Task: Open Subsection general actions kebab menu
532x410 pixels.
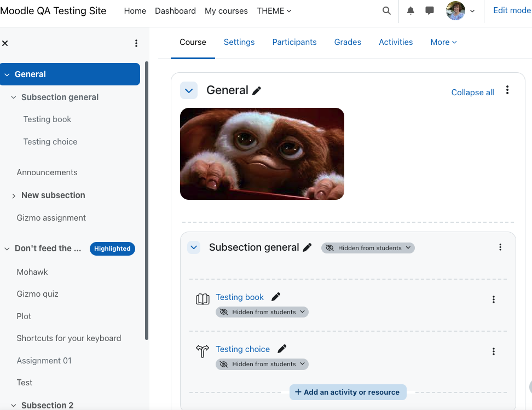Action: pos(500,247)
